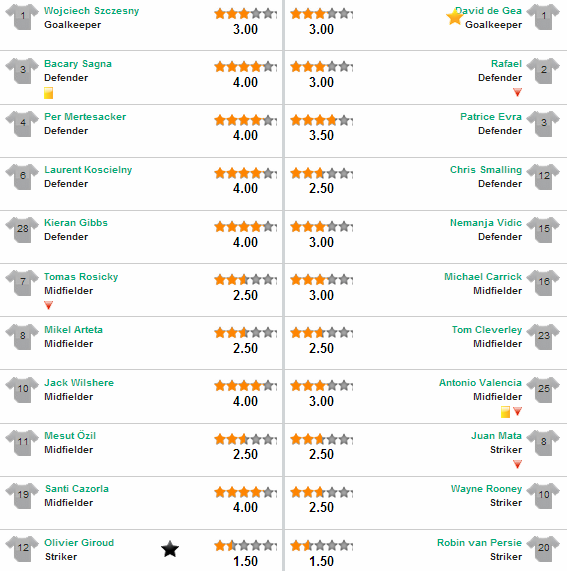
Task: Click Patrice Evra's 3.50 star rating
Action: [322, 120]
